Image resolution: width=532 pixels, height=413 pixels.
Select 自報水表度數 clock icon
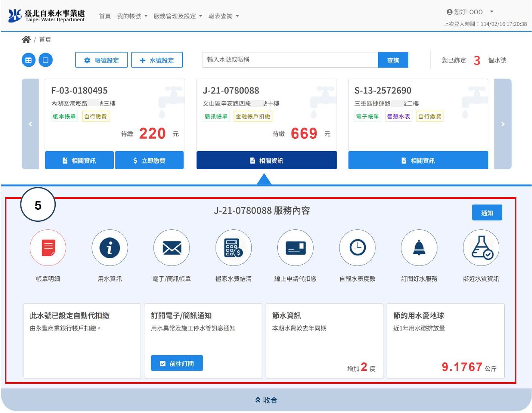click(357, 248)
